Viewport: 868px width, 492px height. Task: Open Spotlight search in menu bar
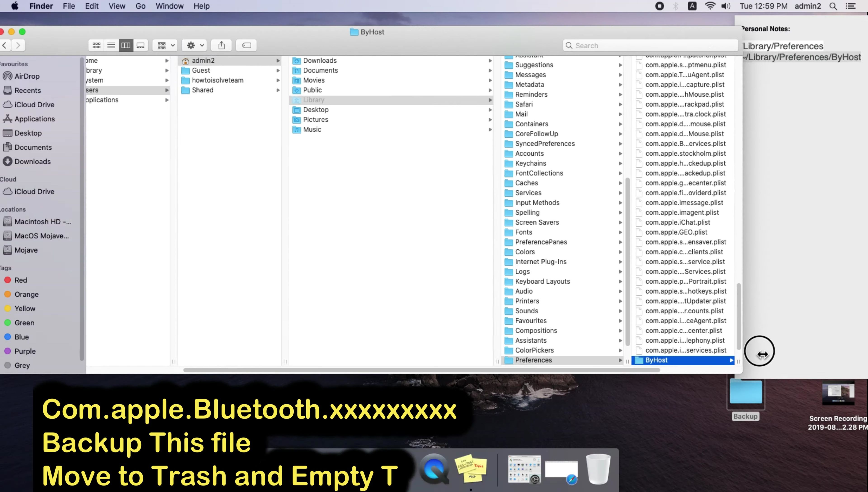click(833, 6)
